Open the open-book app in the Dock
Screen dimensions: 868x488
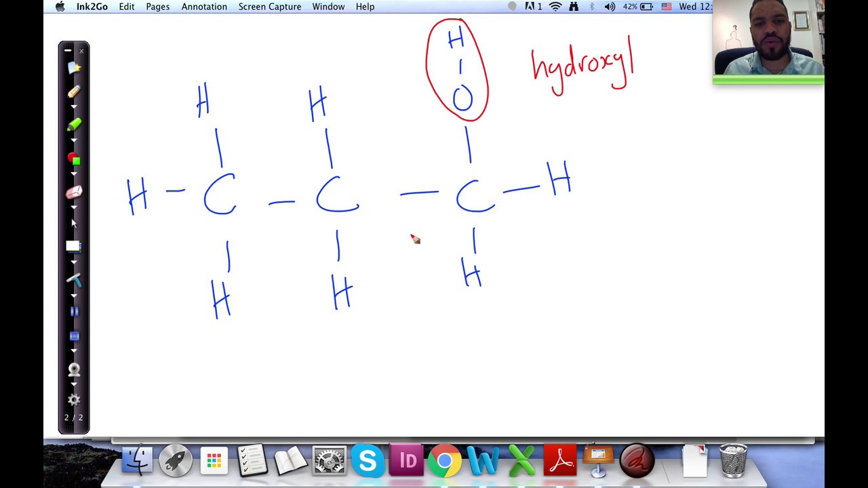(290, 461)
